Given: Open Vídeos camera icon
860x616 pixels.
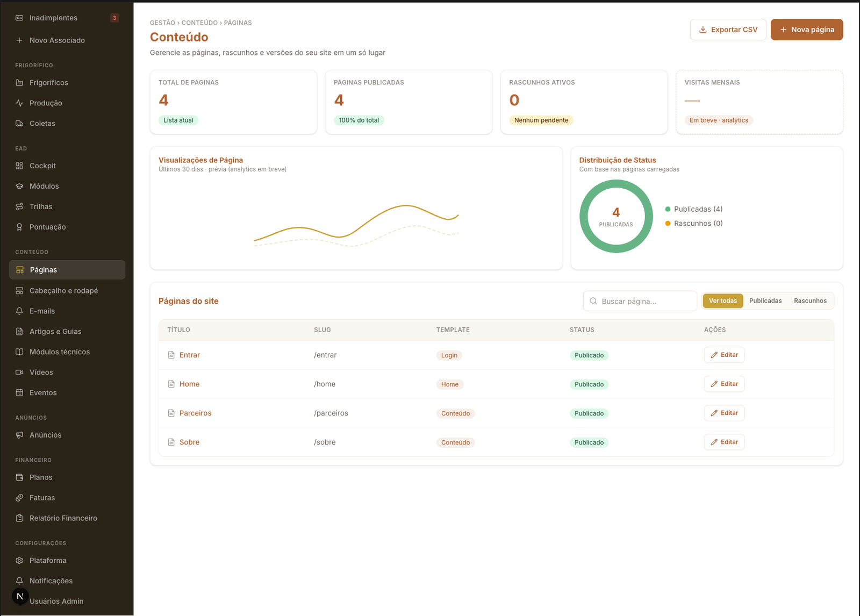Looking at the screenshot, I should point(19,373).
